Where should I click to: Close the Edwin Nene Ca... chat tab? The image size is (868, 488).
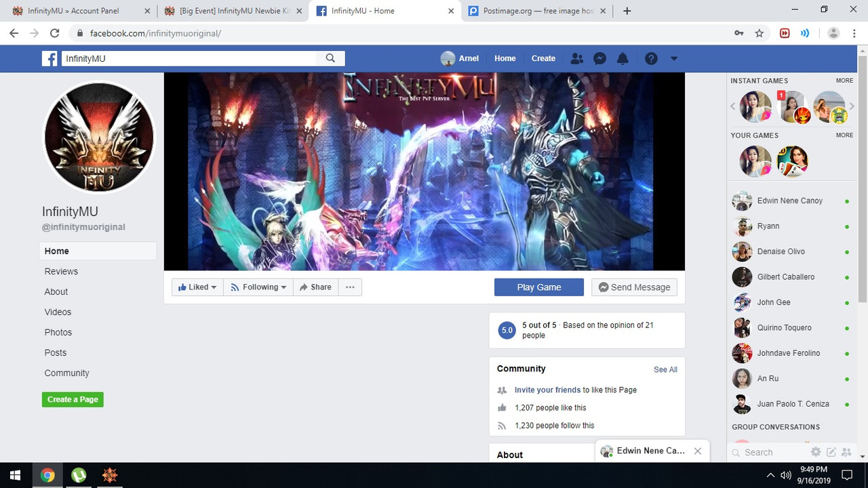(x=698, y=451)
